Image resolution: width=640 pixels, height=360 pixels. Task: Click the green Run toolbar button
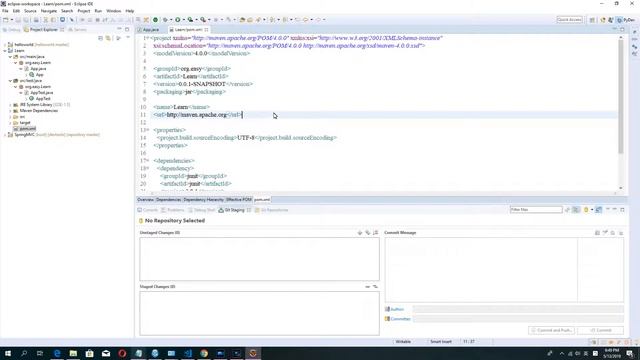coord(178,20)
